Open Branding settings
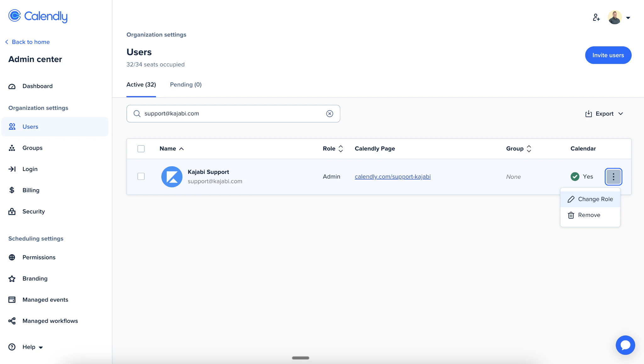This screenshot has height=364, width=644. click(x=35, y=278)
